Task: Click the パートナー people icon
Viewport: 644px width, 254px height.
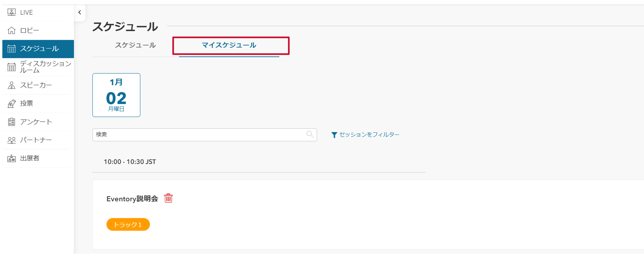Action: (11, 140)
